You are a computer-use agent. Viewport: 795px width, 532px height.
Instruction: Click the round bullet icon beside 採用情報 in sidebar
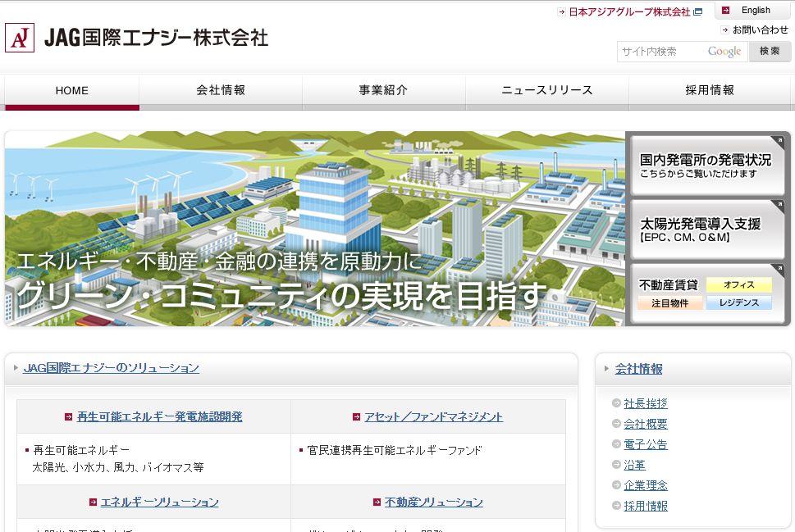(616, 505)
